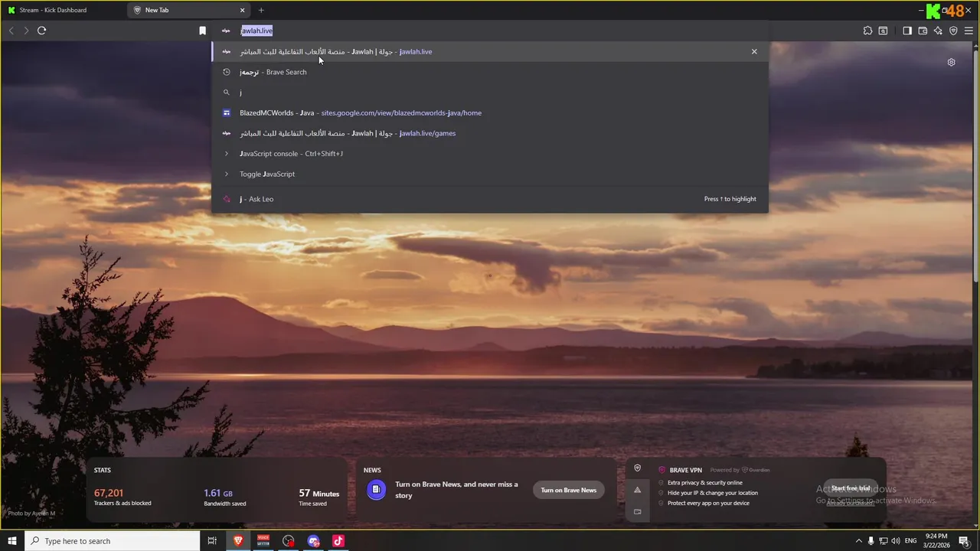
Task: Click the magnifier icon in 'j' suggestion
Action: pyautogui.click(x=227, y=93)
